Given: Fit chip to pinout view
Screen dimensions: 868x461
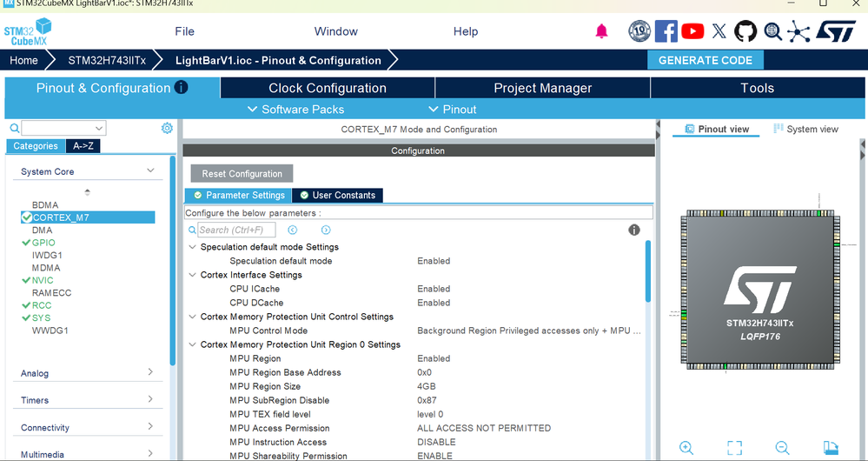Looking at the screenshot, I should coord(734,448).
